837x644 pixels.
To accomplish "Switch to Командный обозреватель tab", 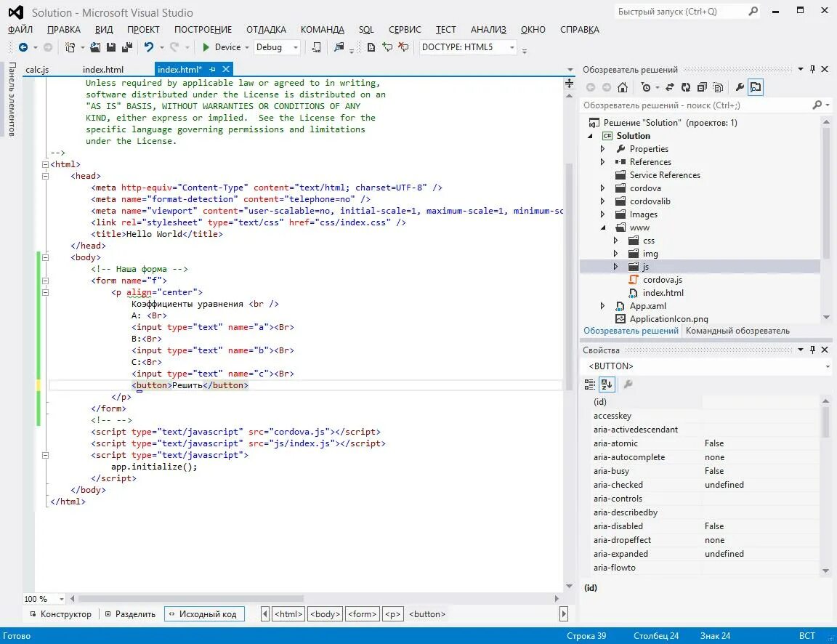I will pos(737,331).
